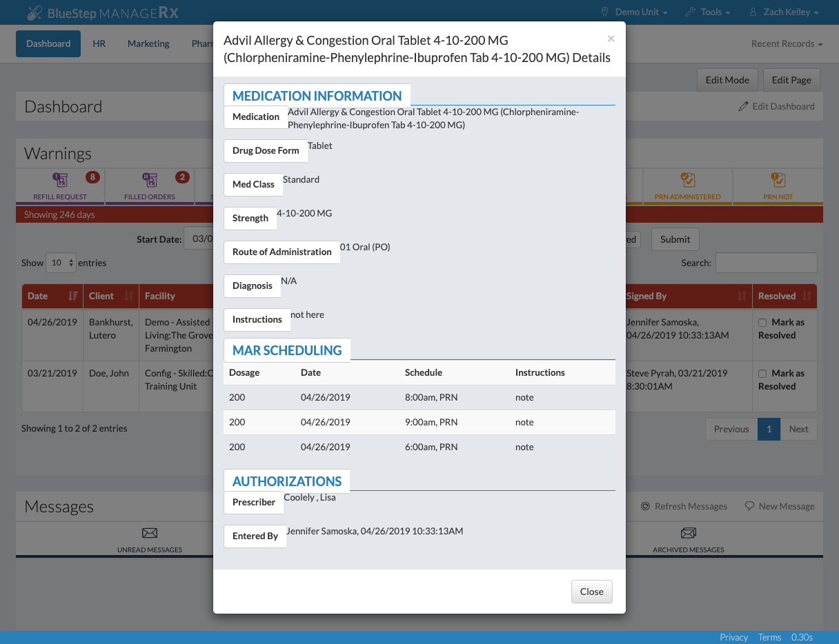Screen dimensions: 839x644
Task: Click the Refill Request warning icon
Action: pyautogui.click(x=61, y=181)
